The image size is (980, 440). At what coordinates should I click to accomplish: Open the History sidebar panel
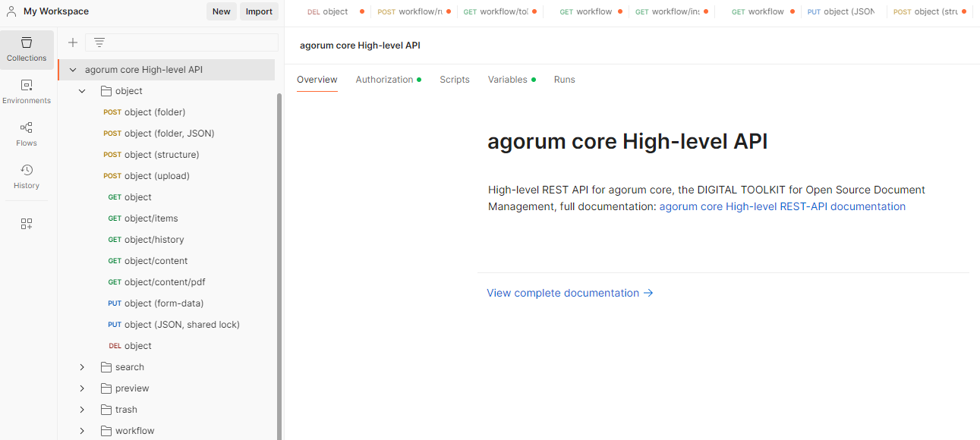[27, 177]
